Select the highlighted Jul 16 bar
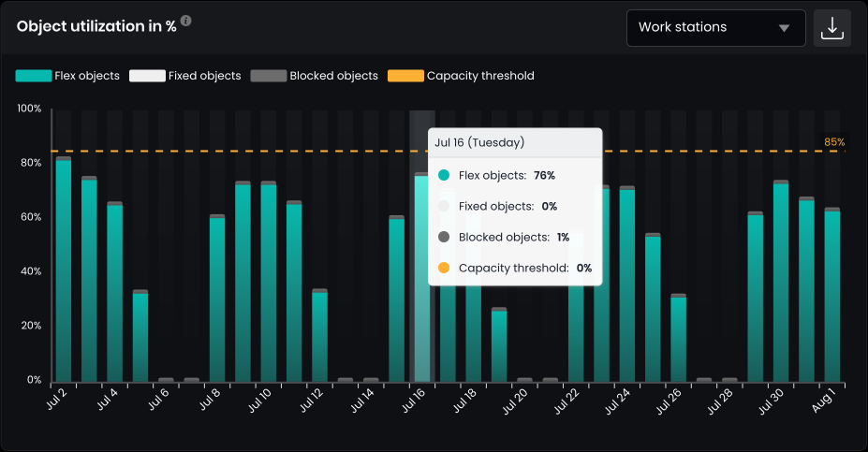868x452 pixels. pyautogui.click(x=421, y=281)
